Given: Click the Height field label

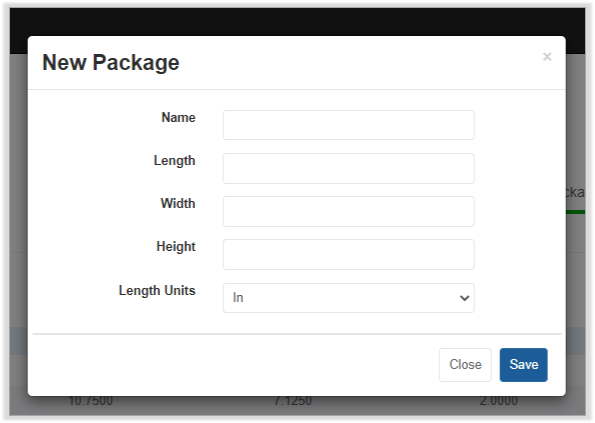Looking at the screenshot, I should click(x=176, y=247).
